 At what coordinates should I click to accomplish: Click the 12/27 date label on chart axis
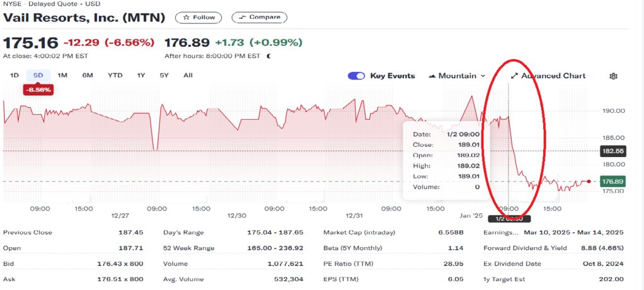tap(119, 215)
